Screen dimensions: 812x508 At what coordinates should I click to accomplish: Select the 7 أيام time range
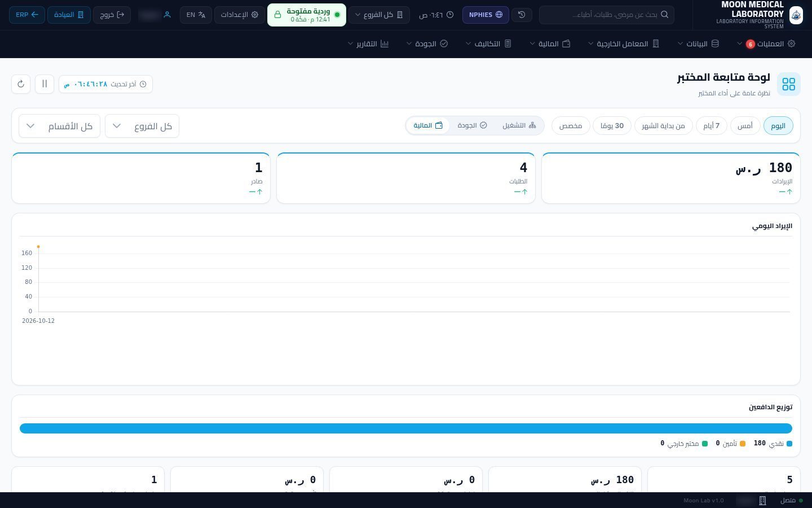coord(711,125)
